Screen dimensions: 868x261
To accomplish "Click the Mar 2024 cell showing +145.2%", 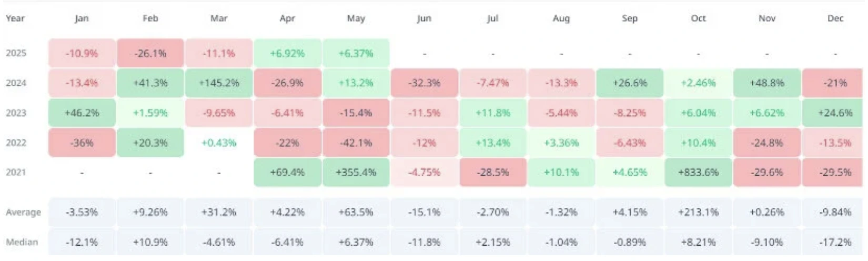I will point(219,83).
